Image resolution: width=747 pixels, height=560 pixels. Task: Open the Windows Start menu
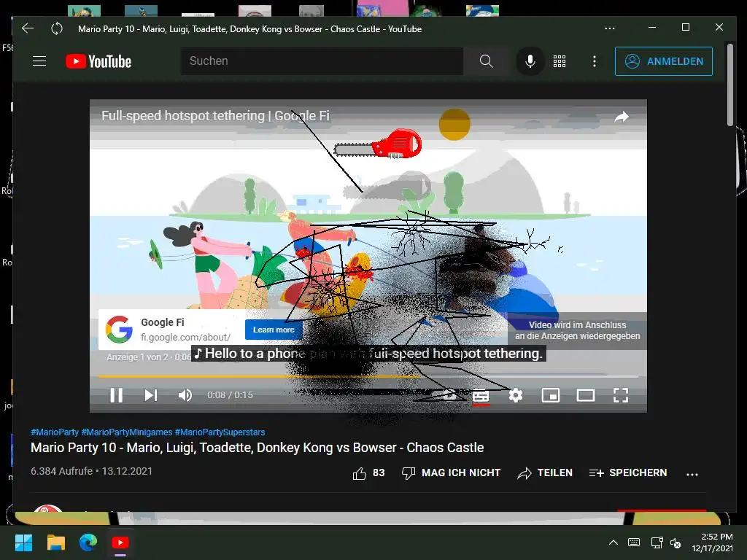click(x=23, y=542)
